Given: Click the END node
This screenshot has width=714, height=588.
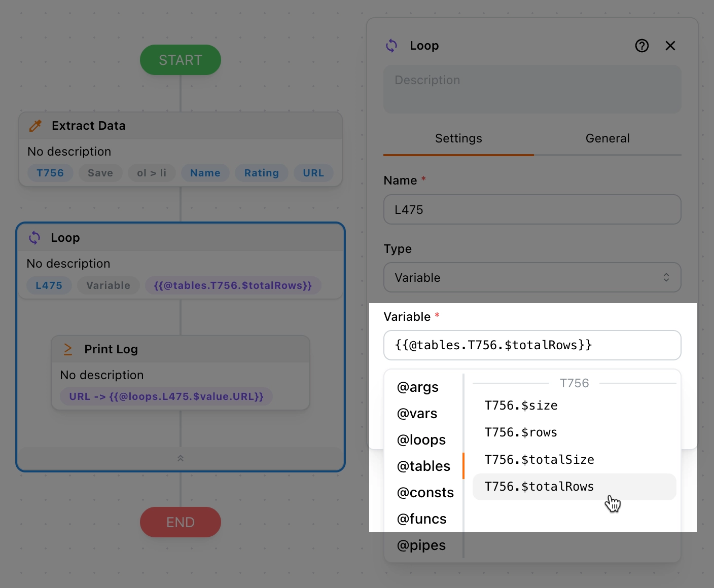Looking at the screenshot, I should 181,522.
